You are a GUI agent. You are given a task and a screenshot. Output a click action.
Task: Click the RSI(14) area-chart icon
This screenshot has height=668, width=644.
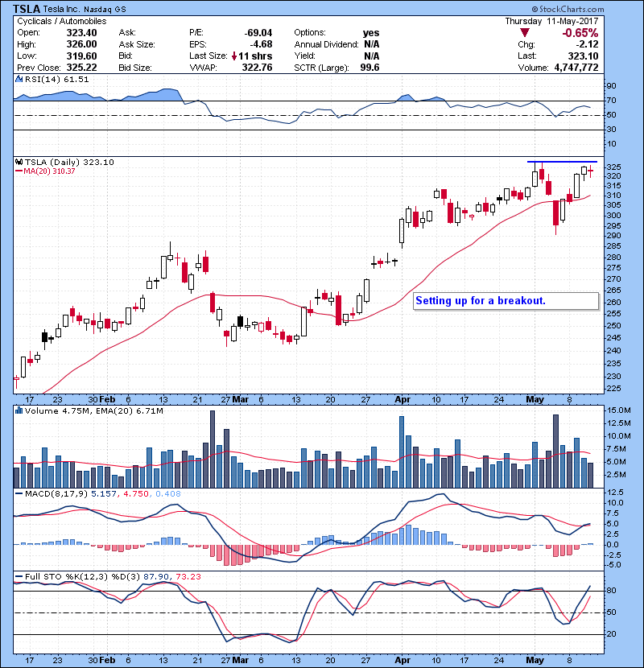pyautogui.click(x=19, y=79)
